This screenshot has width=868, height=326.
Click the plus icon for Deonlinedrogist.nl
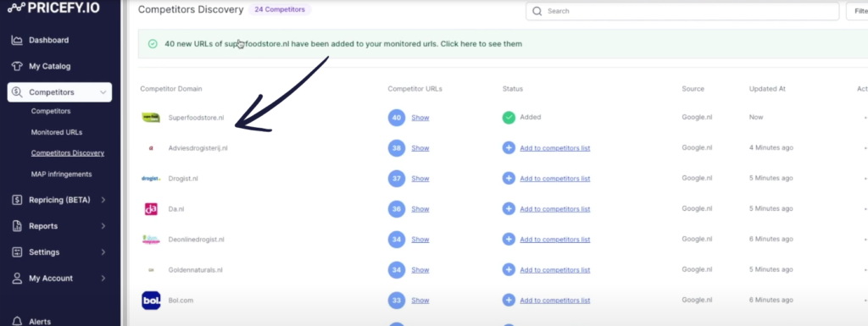[509, 240]
